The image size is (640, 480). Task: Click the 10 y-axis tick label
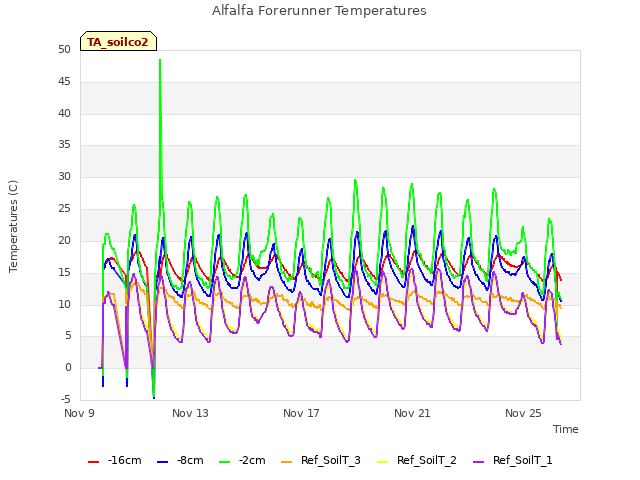click(x=64, y=304)
